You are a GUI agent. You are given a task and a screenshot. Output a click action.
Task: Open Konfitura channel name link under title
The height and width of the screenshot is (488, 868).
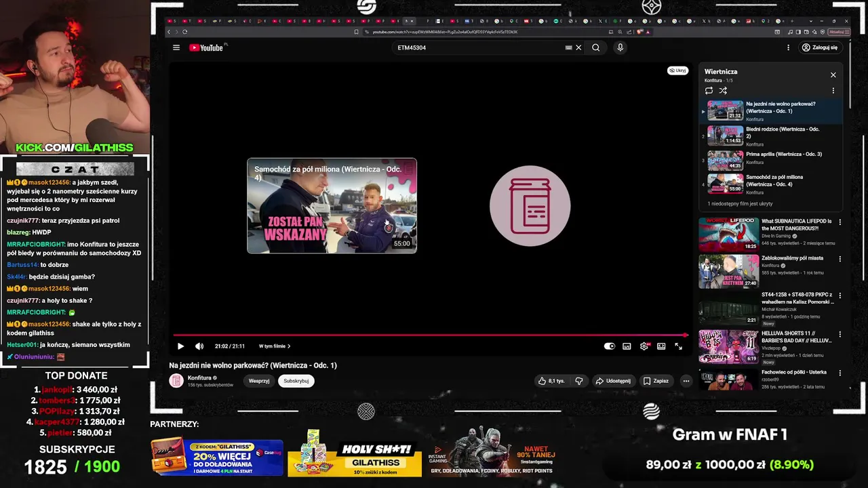pos(199,378)
